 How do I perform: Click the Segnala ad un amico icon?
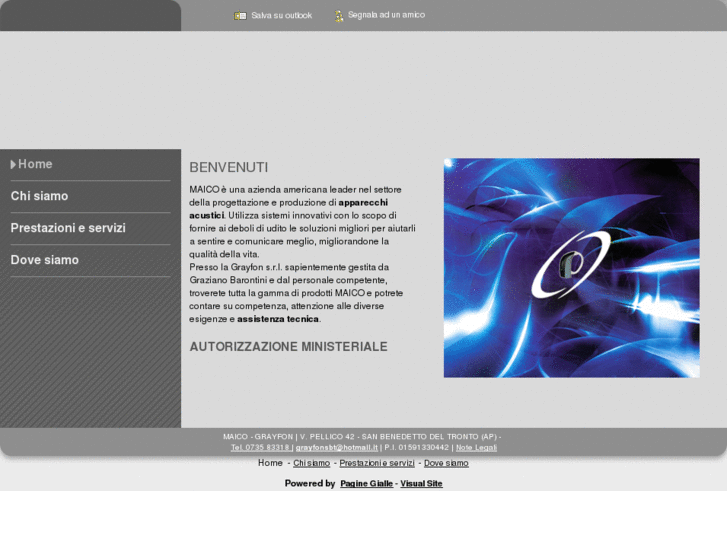(x=339, y=16)
